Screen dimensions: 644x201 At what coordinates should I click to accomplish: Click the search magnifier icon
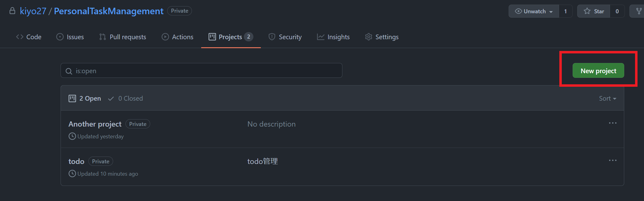[69, 71]
